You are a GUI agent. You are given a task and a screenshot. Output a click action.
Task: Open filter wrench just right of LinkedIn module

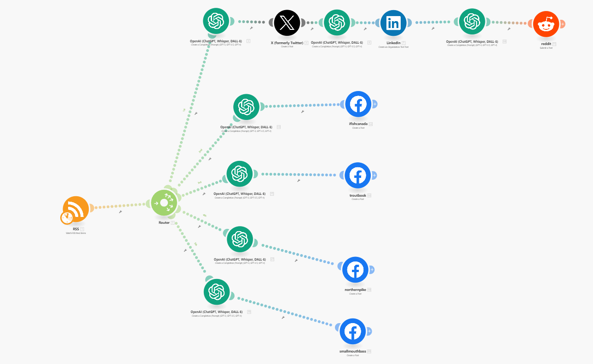(x=433, y=28)
